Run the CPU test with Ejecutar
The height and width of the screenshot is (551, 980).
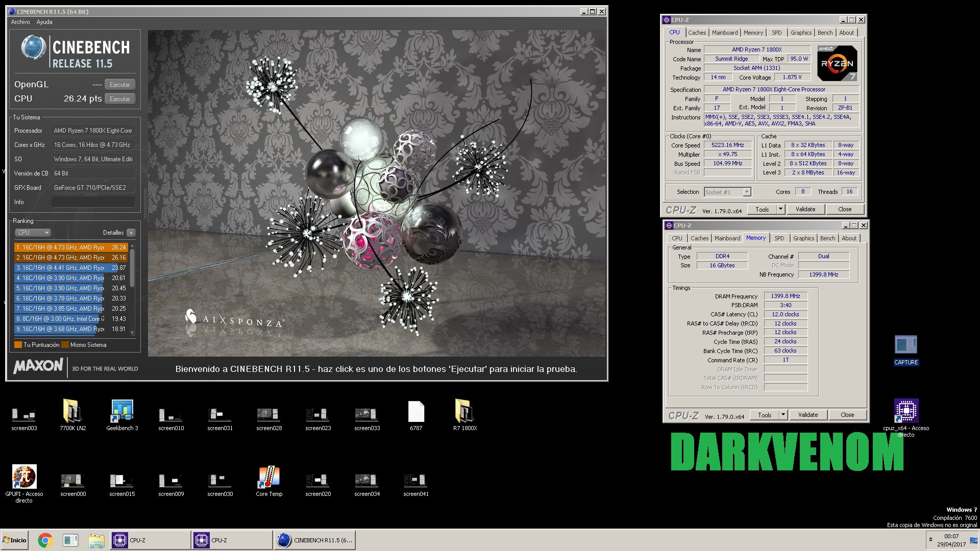click(120, 99)
